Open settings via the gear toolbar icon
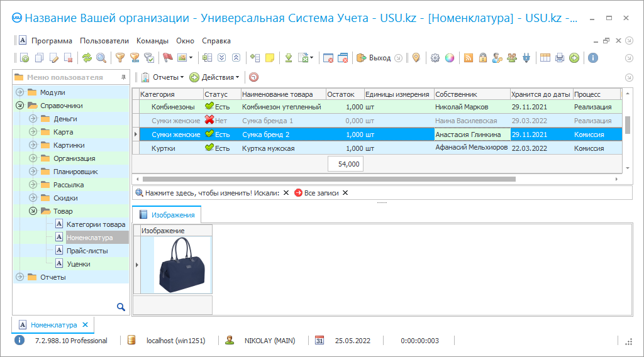Image resolution: width=644 pixels, height=357 pixels. point(435,58)
